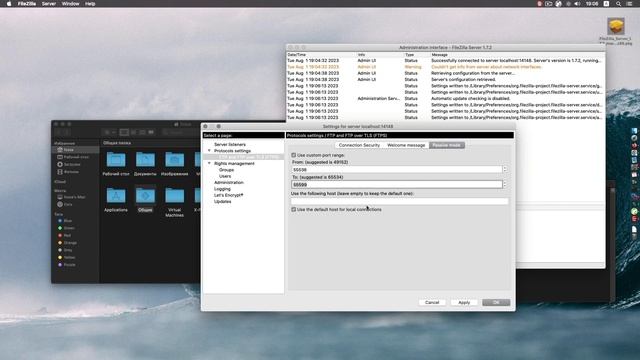This screenshot has height=360, width=640.
Task: Click the OK button in settings dialog
Action: tap(496, 302)
